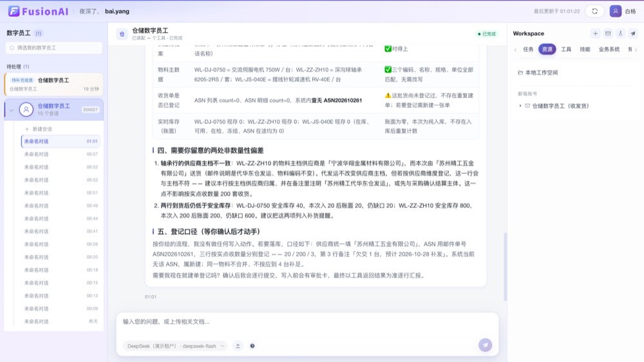Click the upload file icon below the chat input

pyautogui.click(x=238, y=346)
